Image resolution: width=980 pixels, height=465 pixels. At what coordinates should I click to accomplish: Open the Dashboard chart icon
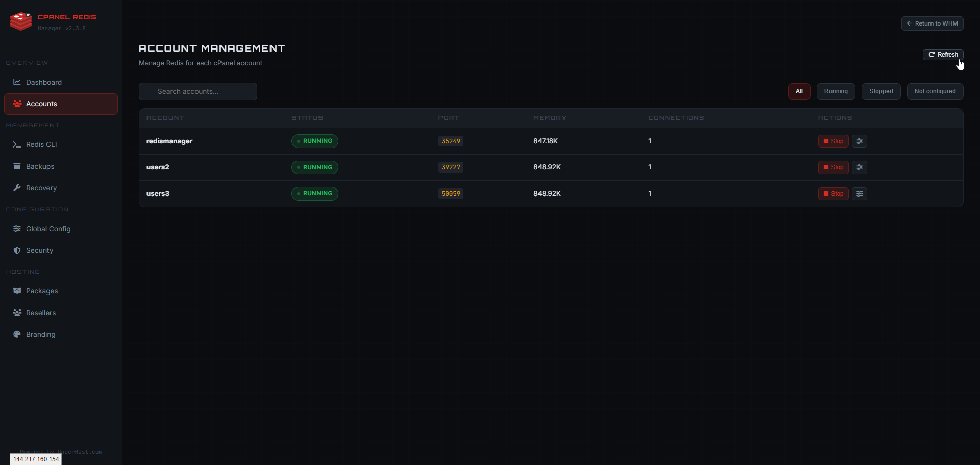(x=17, y=82)
